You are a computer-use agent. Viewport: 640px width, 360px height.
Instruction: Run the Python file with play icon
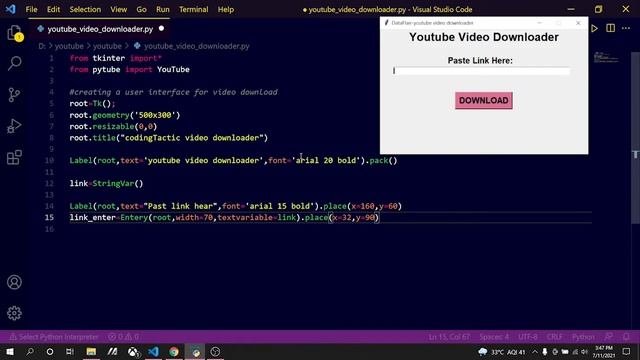pos(594,29)
